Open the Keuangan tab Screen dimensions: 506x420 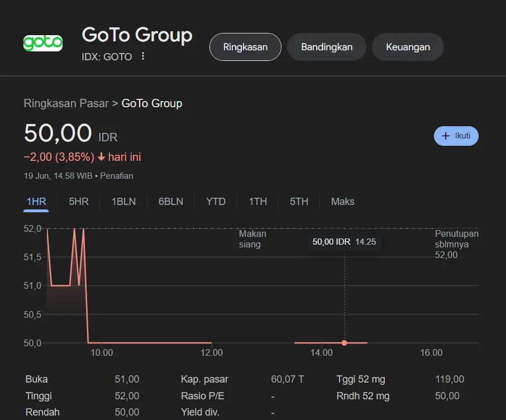click(x=408, y=47)
